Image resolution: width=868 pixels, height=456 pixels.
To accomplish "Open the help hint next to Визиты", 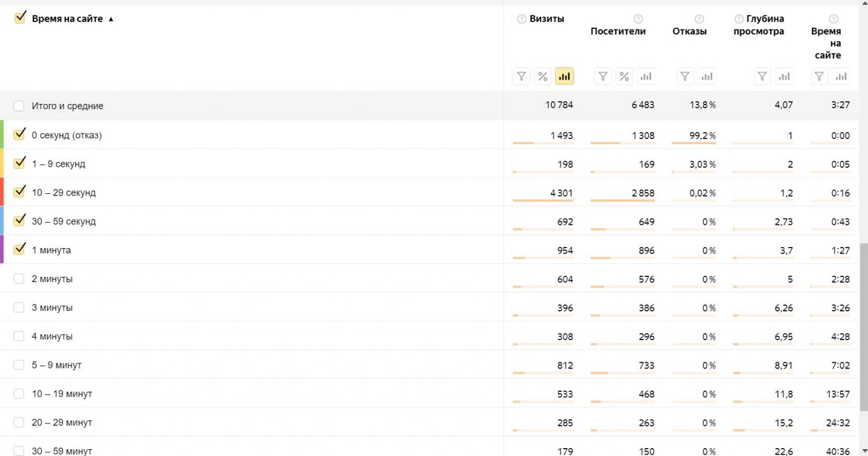I will (x=522, y=19).
